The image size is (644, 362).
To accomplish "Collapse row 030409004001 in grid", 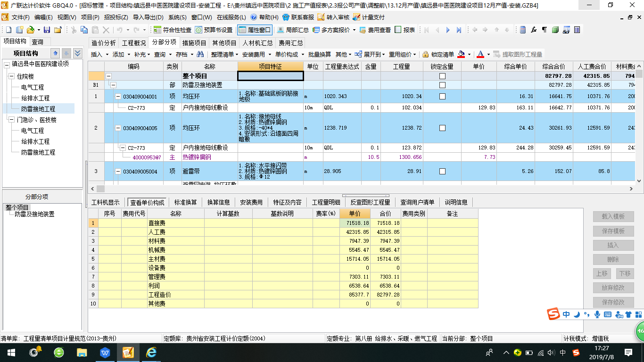I will click(118, 96).
